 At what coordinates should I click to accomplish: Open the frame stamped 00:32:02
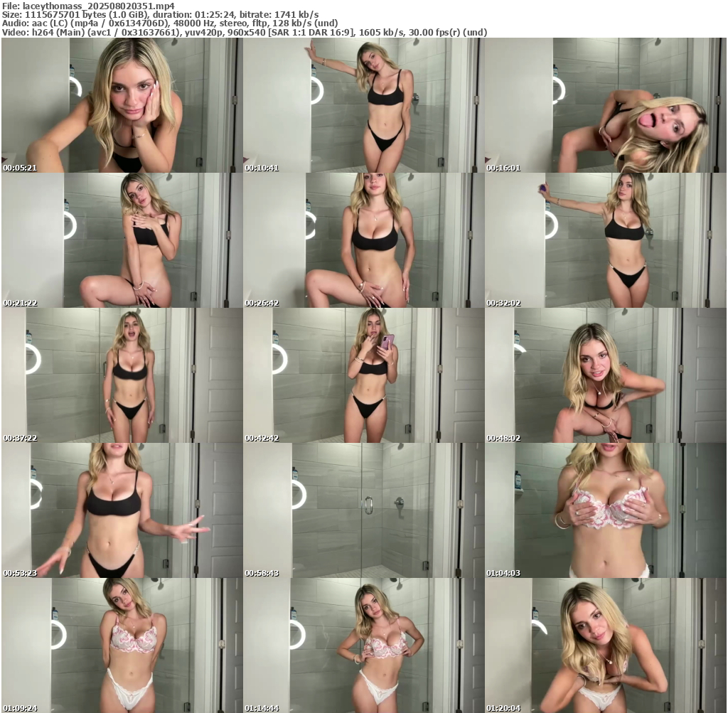(606, 240)
